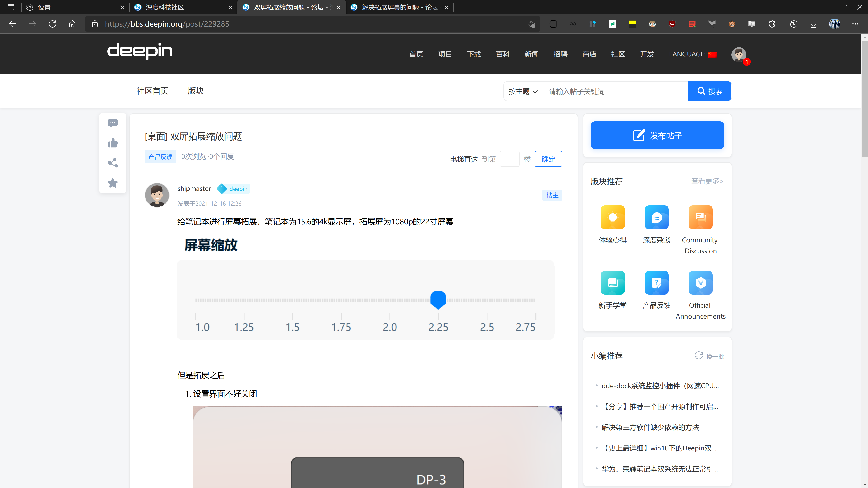This screenshot has height=488, width=868.
Task: Open the 体验心得 board icon
Action: click(x=612, y=217)
